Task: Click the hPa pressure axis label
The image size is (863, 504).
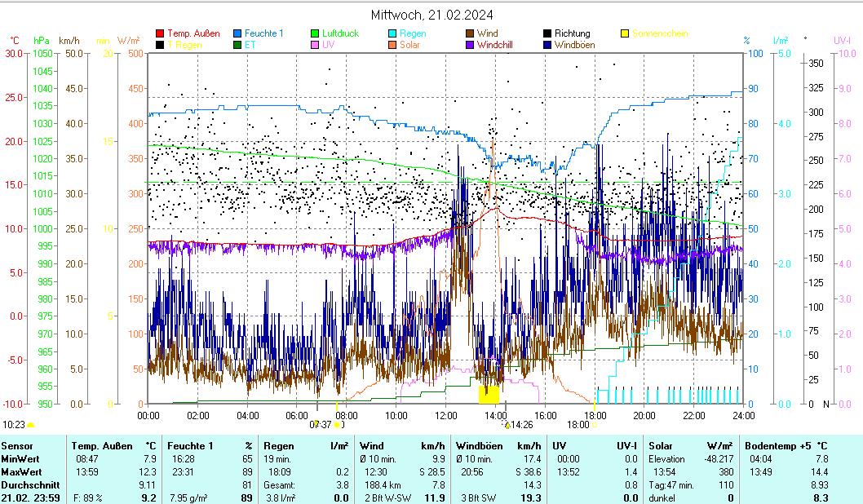Action: 41,40
